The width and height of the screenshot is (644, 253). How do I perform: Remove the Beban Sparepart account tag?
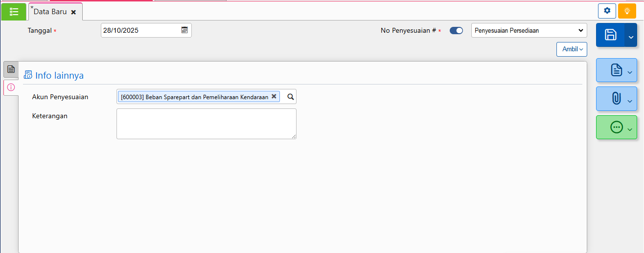coord(274,97)
